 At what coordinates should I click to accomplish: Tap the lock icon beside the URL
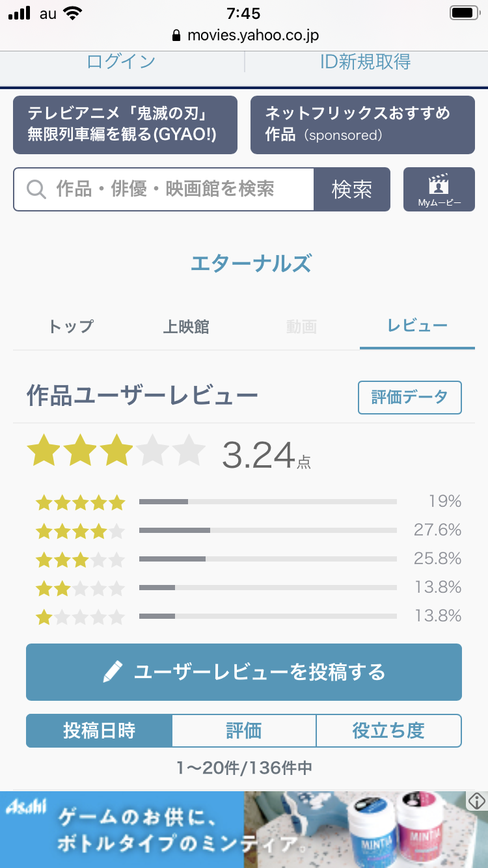coord(176,36)
